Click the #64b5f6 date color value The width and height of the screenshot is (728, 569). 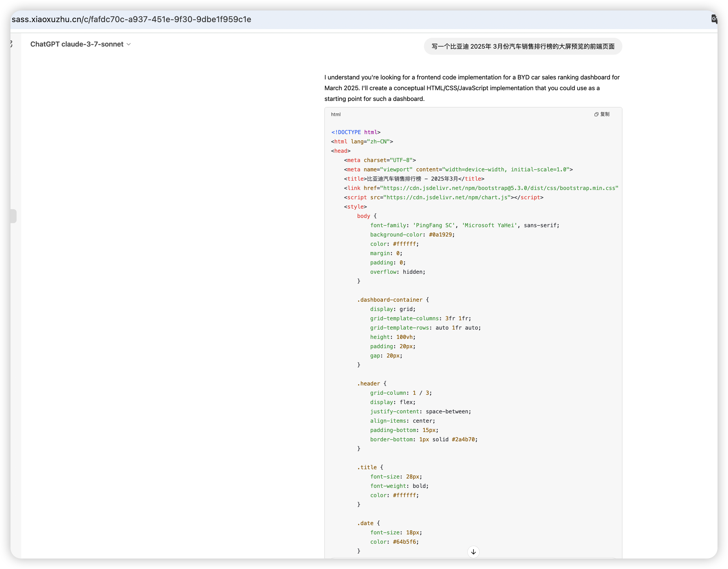click(404, 542)
